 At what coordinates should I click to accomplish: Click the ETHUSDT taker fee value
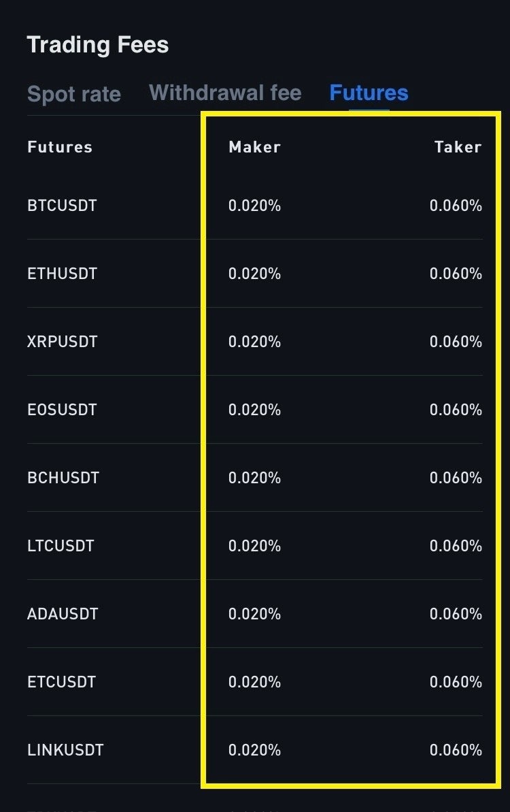[456, 274]
